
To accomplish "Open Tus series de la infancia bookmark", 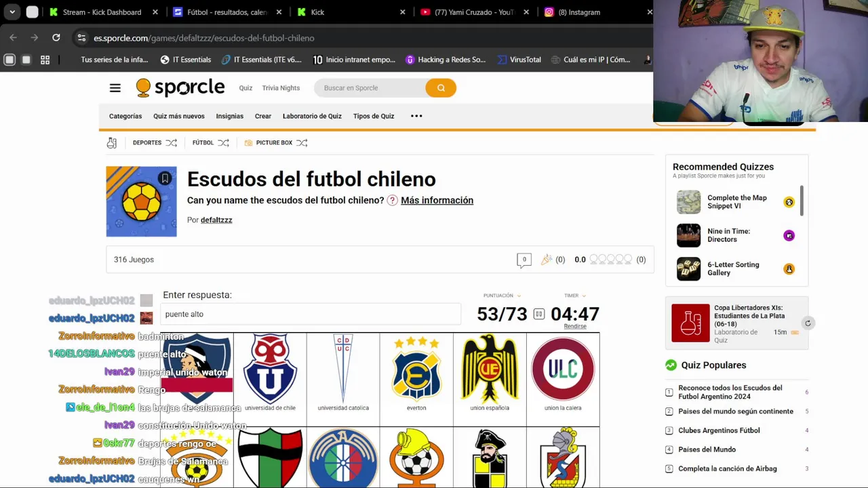I will pyautogui.click(x=115, y=60).
